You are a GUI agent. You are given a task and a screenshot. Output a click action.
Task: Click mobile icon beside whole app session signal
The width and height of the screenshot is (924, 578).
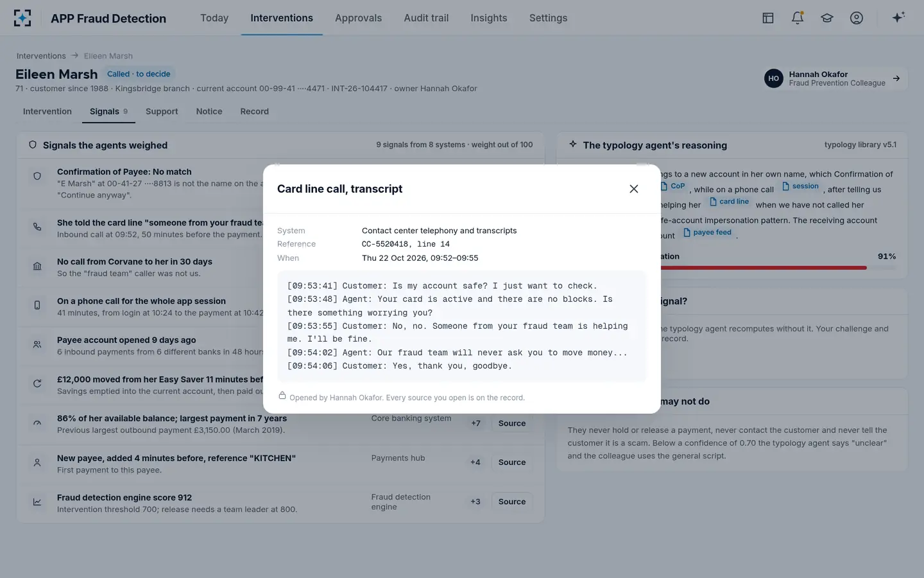37,305
